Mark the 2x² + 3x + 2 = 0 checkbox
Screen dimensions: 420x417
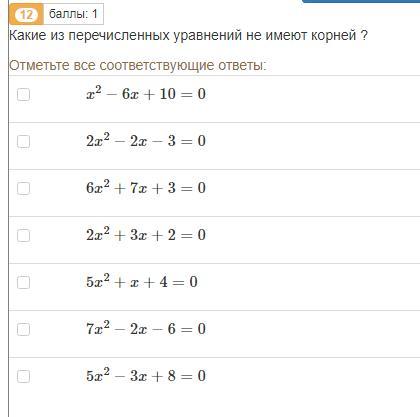pos(23,236)
